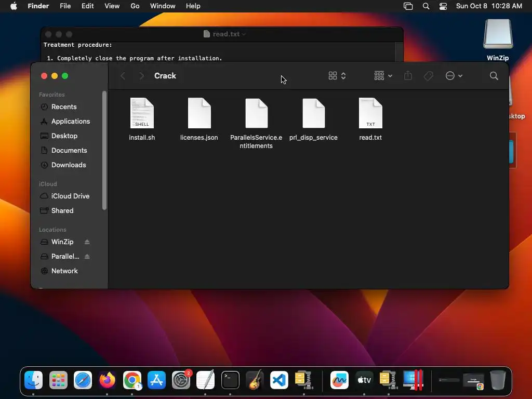Open Freeform from the Dock
Viewport: 532px width, 399px height.
click(339, 380)
